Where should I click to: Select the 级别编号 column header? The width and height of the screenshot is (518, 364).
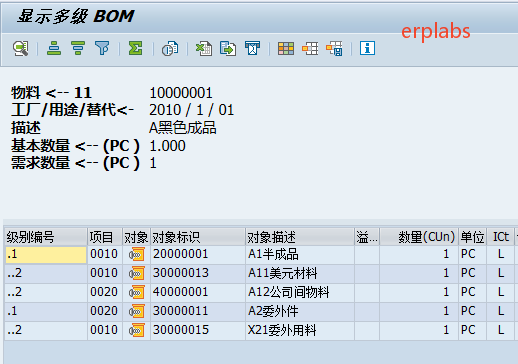tap(46, 237)
